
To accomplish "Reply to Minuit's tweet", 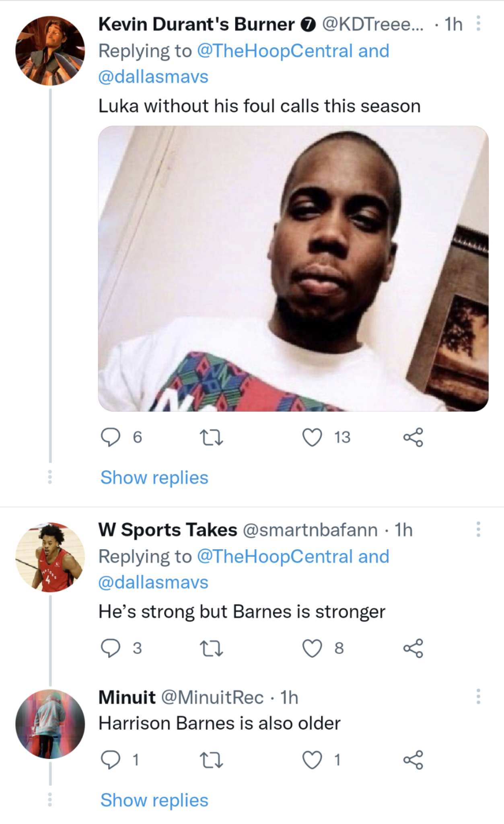I will (x=111, y=760).
